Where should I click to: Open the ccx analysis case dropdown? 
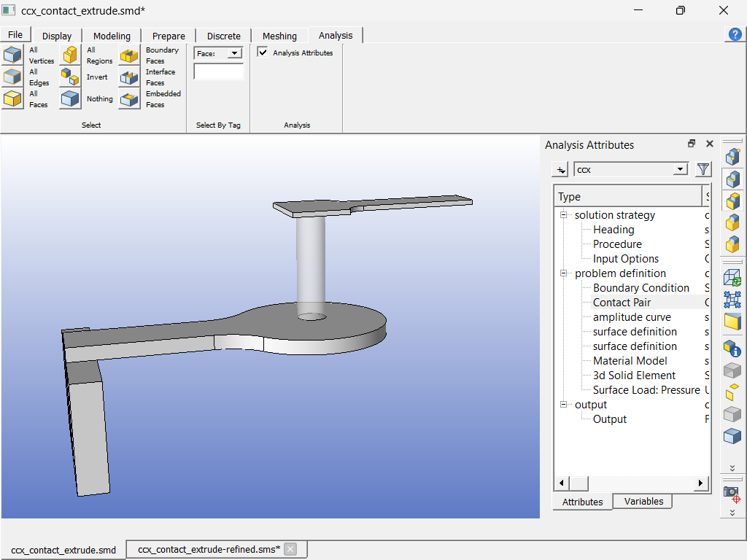click(x=681, y=169)
